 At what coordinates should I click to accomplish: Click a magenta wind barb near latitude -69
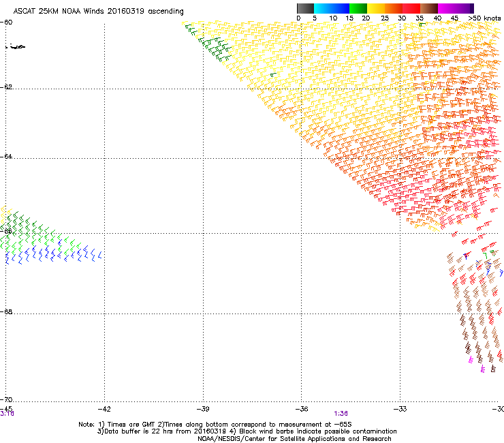[x=471, y=360]
